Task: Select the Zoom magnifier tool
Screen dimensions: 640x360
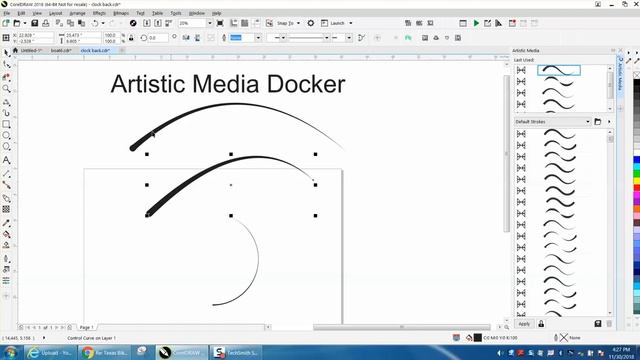Action: (7, 89)
